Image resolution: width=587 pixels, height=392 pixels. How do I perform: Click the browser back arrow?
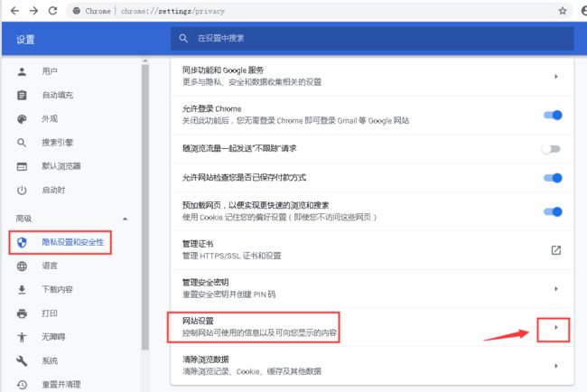[15, 11]
